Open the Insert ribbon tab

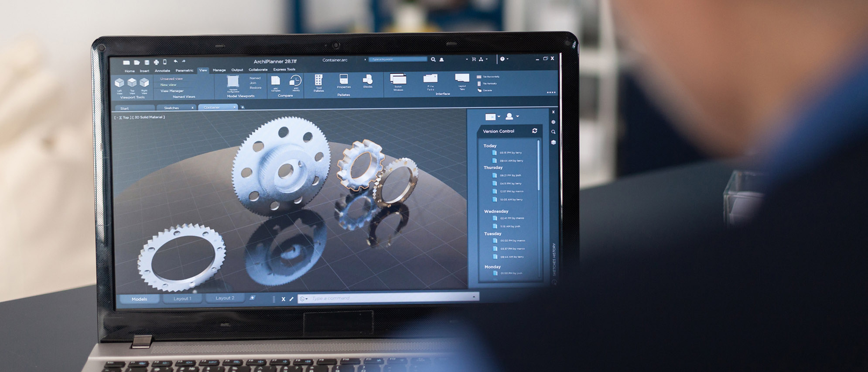144,71
